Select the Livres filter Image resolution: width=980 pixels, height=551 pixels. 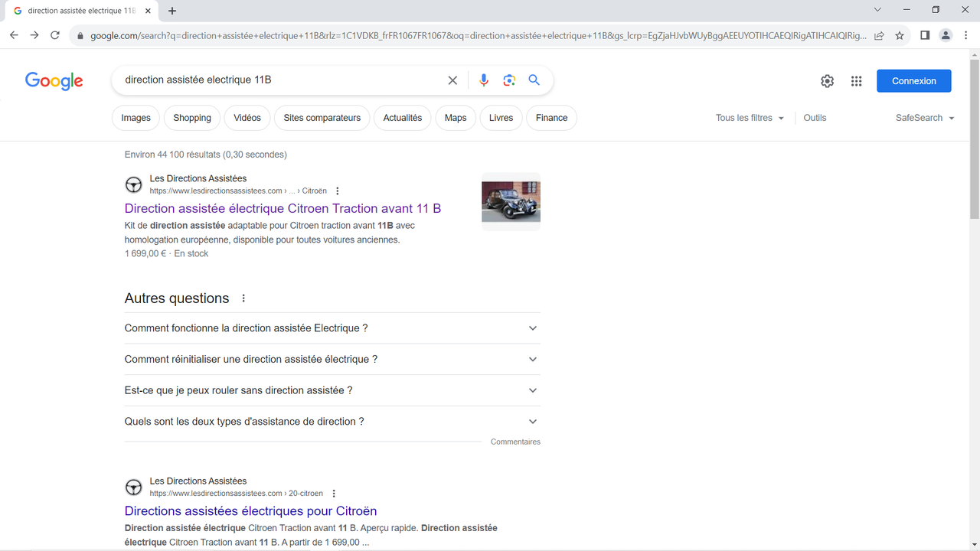coord(501,118)
